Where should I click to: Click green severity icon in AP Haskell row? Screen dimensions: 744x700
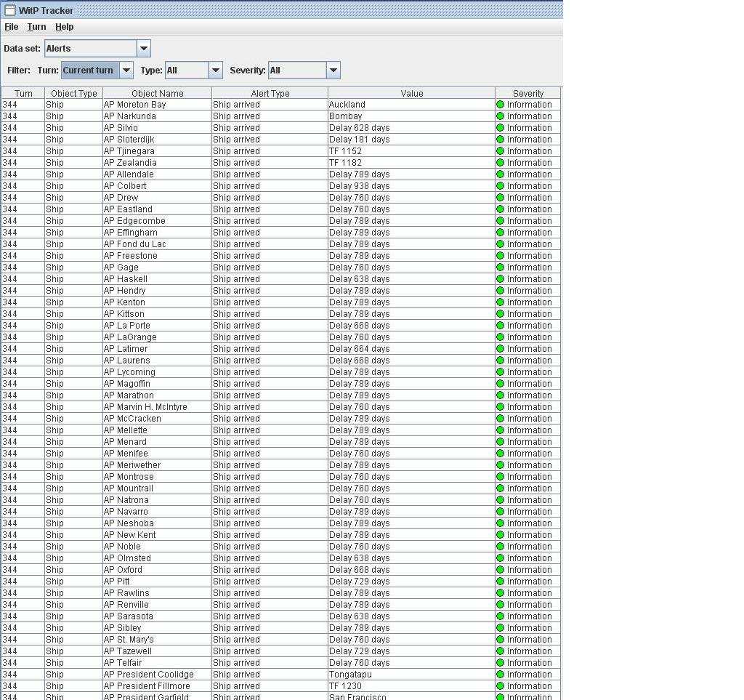tap(500, 279)
